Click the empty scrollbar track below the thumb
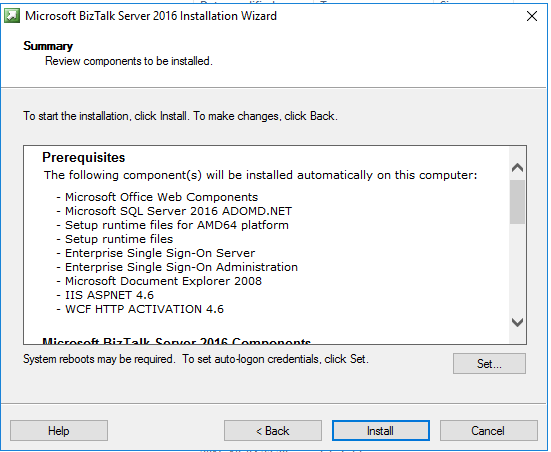 click(x=517, y=267)
